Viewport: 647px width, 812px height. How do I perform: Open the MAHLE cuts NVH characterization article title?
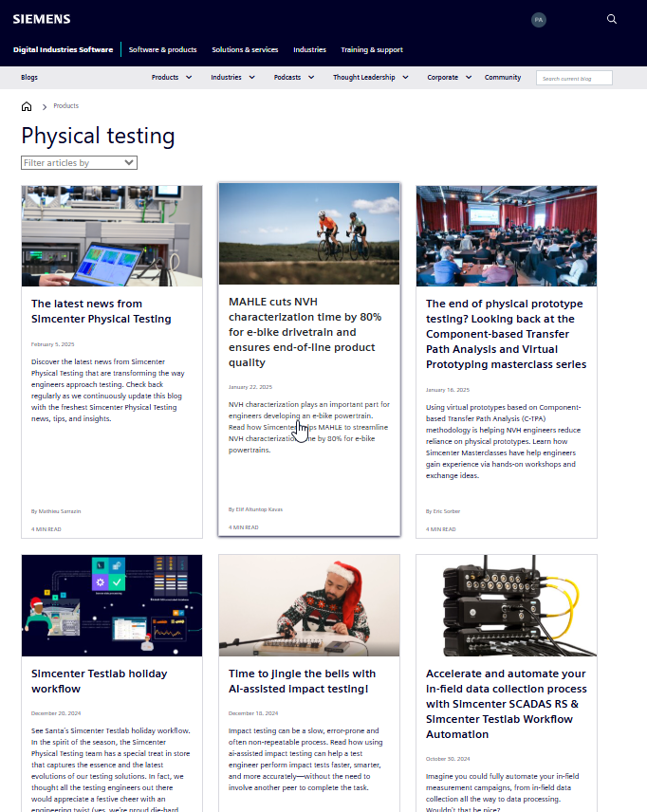pos(305,332)
